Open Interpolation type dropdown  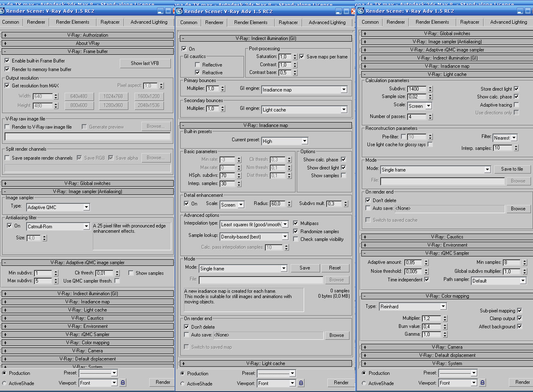pyautogui.click(x=254, y=224)
